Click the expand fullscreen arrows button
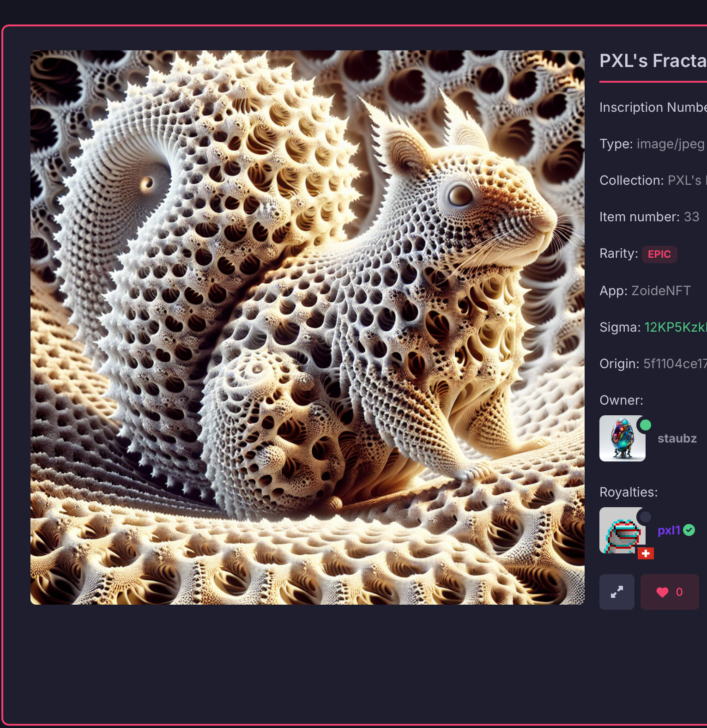 616,592
